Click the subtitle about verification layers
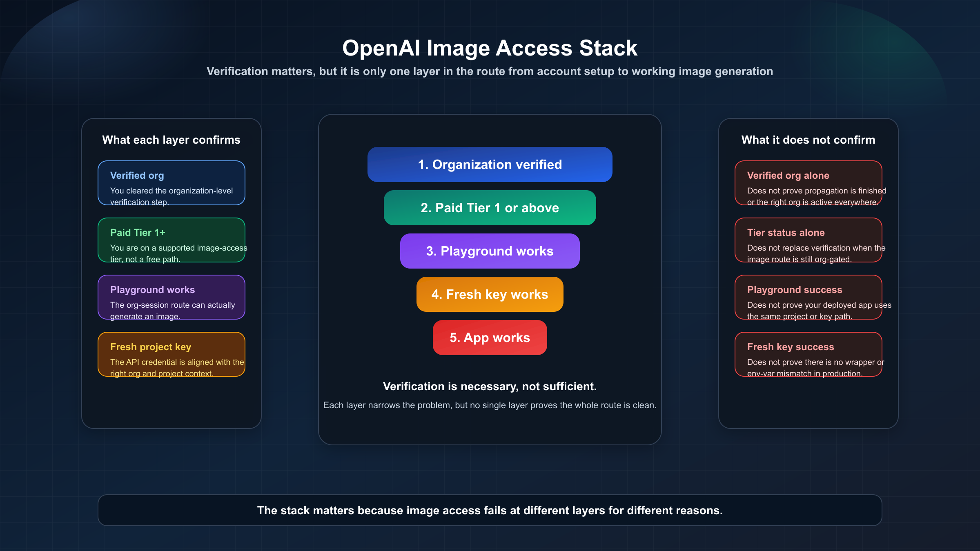The width and height of the screenshot is (980, 551). tap(490, 71)
